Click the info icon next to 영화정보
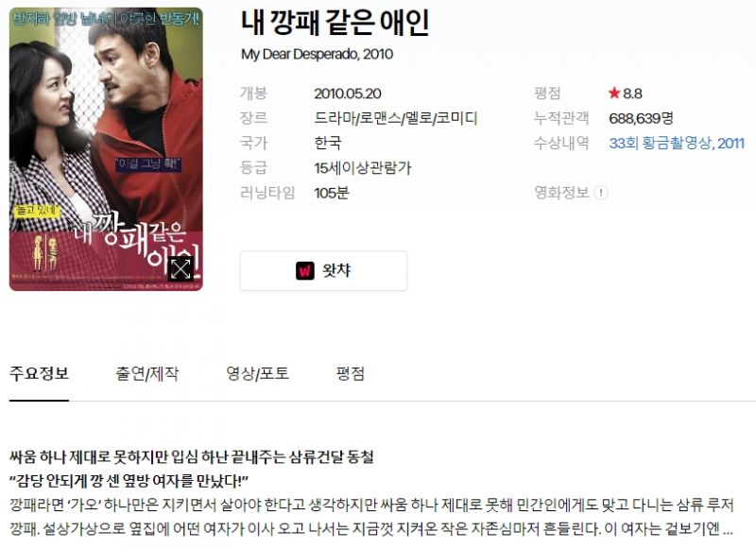 tap(601, 193)
